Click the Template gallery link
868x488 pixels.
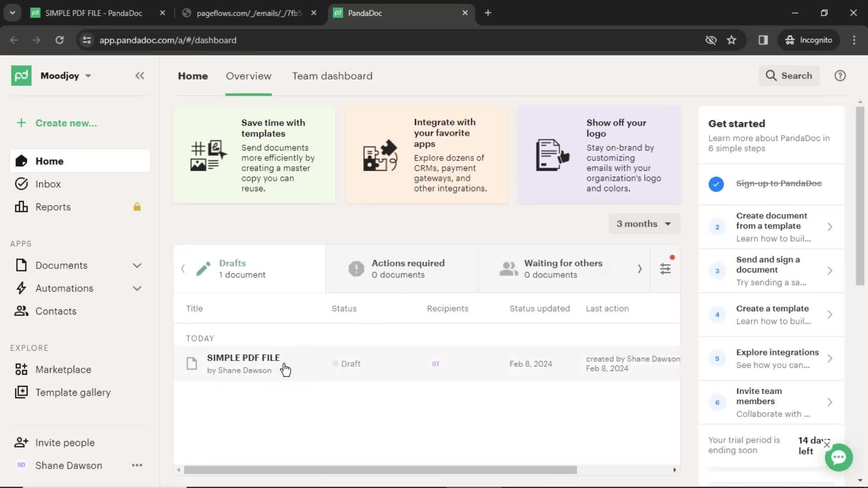pos(73,393)
